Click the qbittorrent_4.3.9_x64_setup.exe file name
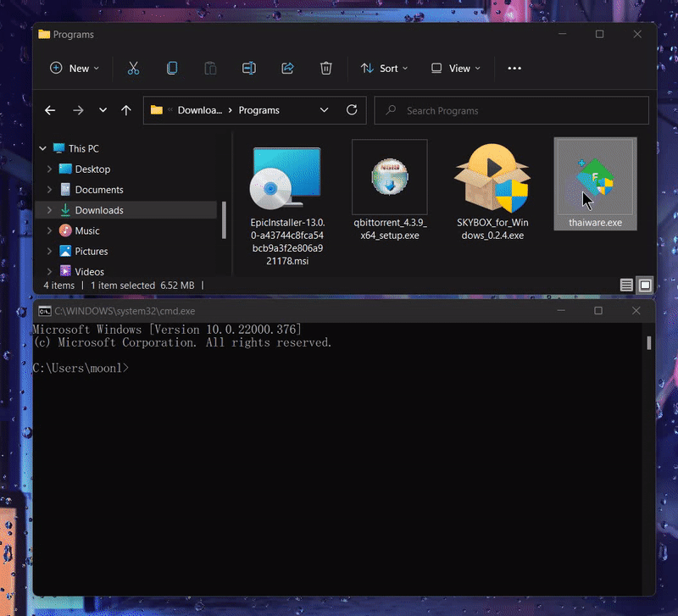This screenshot has height=616, width=678. point(390,229)
